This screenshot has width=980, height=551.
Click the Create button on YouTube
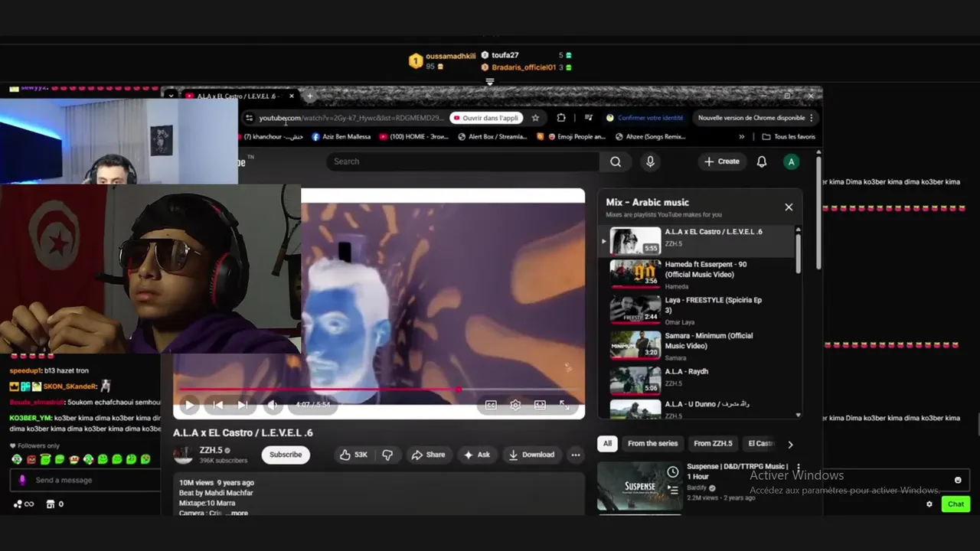[x=722, y=161]
